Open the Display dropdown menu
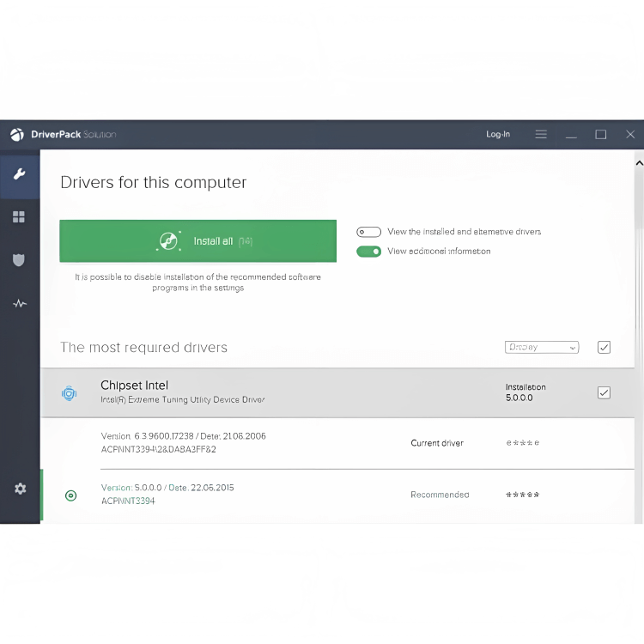The height and width of the screenshot is (644, 644). pos(542,348)
